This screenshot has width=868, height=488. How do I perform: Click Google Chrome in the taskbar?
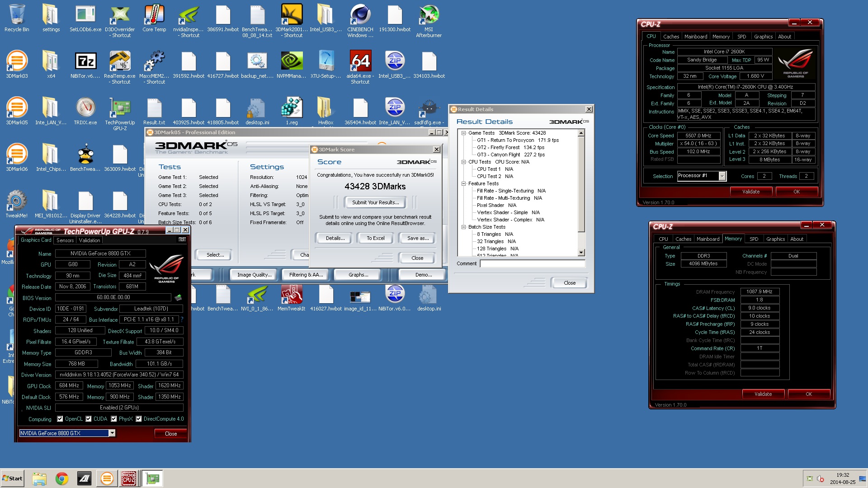click(x=62, y=479)
